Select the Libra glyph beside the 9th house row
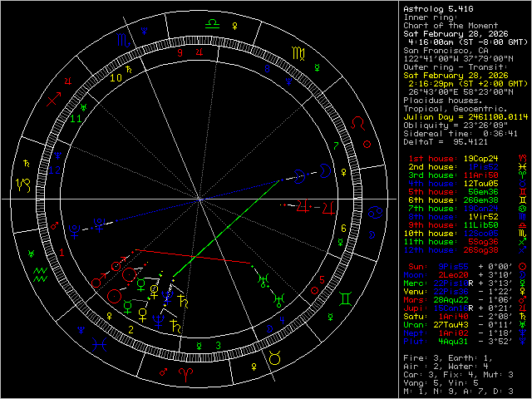The height and width of the screenshot is (399, 532). (523, 225)
